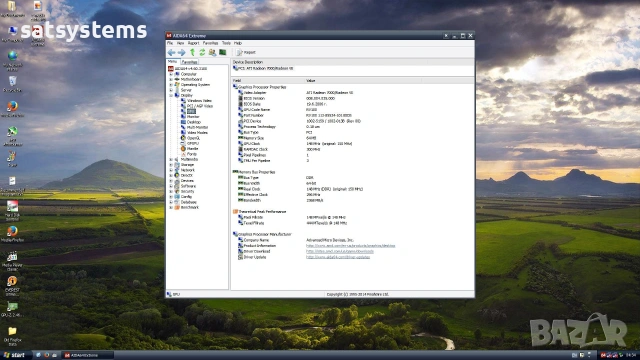The width and height of the screenshot is (640, 360).
Task: Open the Recycle Bin desktop icon
Action: tap(13, 84)
